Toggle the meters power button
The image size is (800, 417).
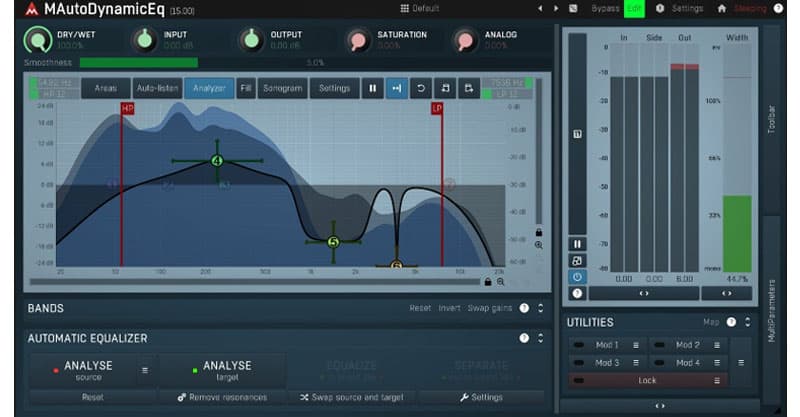pyautogui.click(x=577, y=277)
